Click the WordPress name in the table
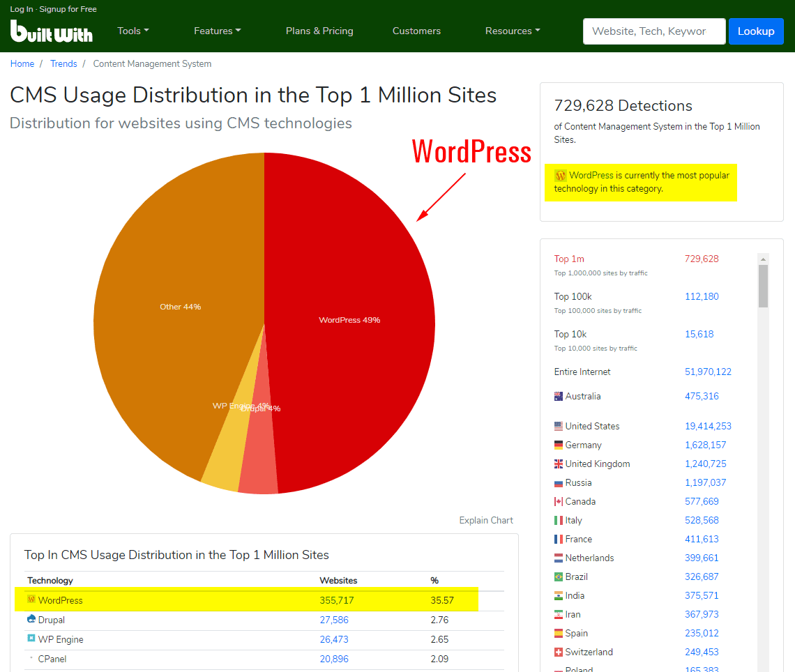The width and height of the screenshot is (795, 672). click(61, 600)
